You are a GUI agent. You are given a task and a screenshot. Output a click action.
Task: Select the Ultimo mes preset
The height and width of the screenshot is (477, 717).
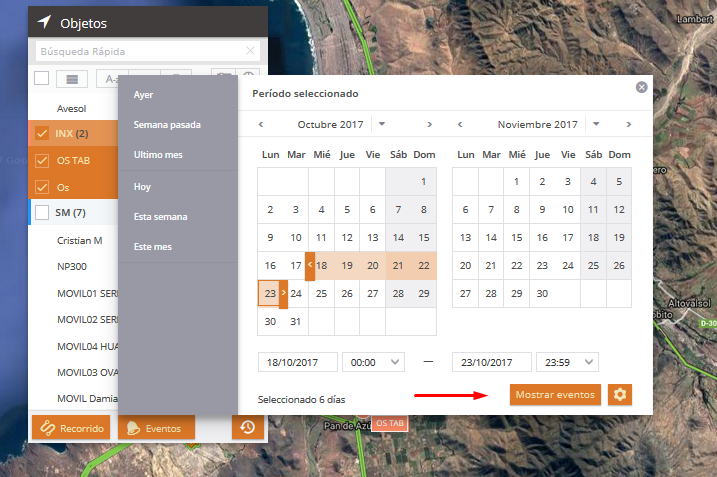coord(158,155)
